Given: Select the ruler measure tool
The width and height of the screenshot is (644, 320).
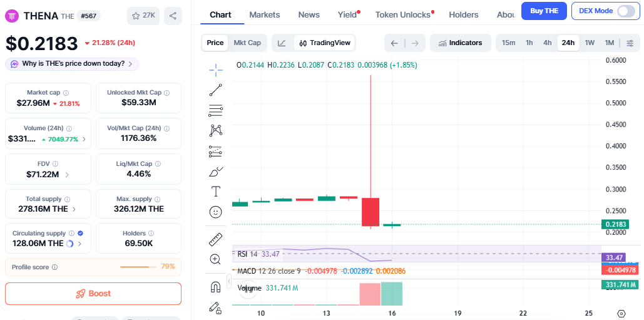Looking at the screenshot, I should 216,239.
